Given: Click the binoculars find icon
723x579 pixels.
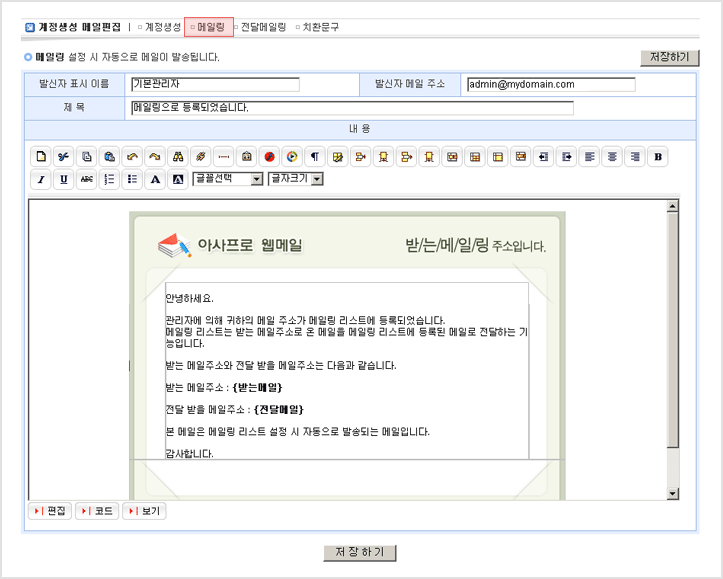Looking at the screenshot, I should pyautogui.click(x=177, y=156).
